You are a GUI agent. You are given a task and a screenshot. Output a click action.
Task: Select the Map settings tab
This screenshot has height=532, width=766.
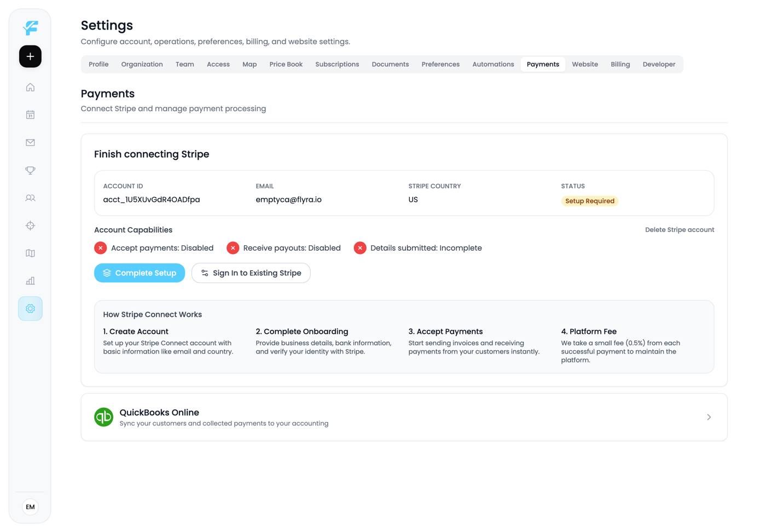point(249,64)
